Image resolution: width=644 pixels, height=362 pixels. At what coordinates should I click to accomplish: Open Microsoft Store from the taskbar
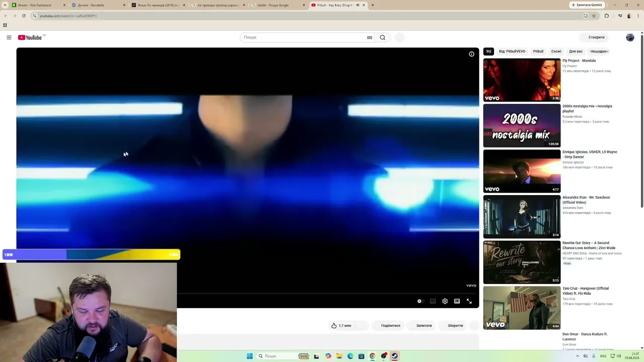pos(361,356)
